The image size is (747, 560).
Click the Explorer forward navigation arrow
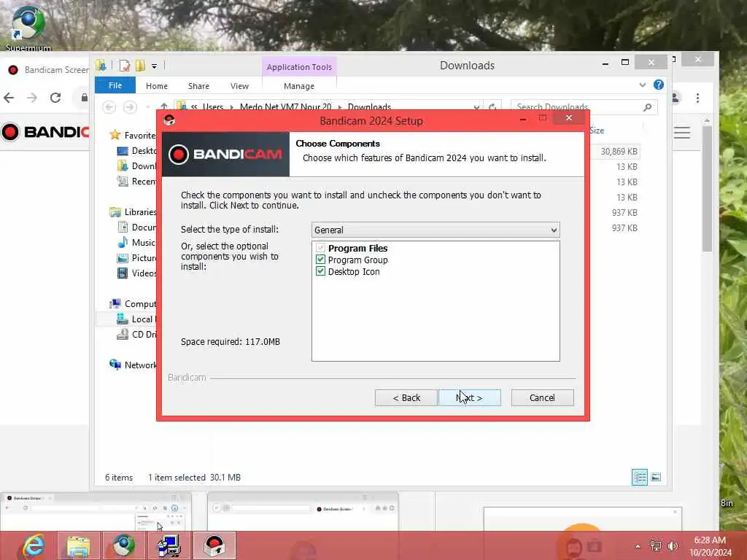click(x=130, y=106)
